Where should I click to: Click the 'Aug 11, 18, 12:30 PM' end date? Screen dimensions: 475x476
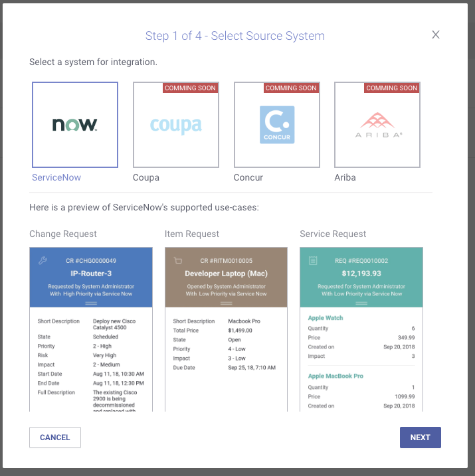click(x=118, y=383)
